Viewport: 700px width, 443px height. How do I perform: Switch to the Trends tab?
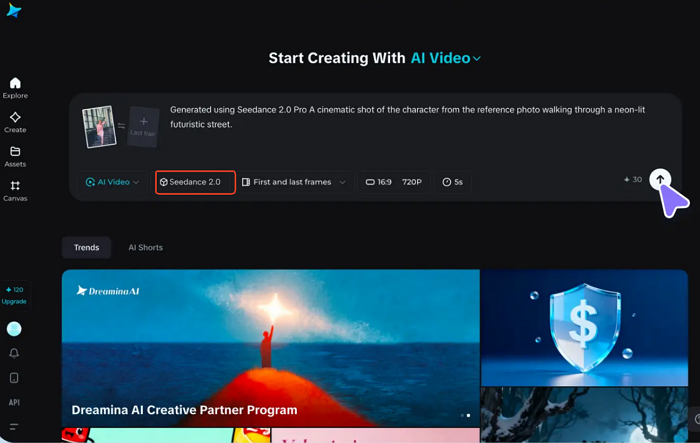[x=86, y=247]
